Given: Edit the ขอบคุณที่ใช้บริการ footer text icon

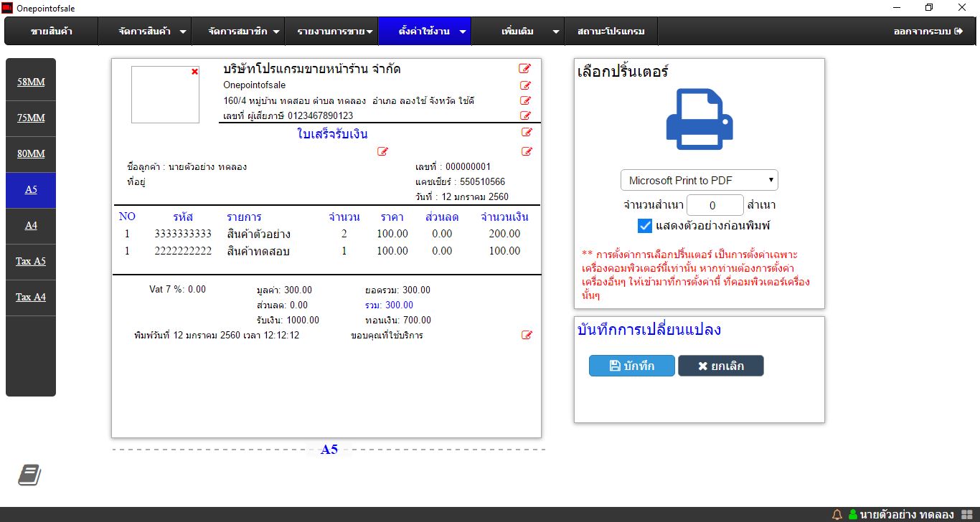Looking at the screenshot, I should click(x=527, y=335).
